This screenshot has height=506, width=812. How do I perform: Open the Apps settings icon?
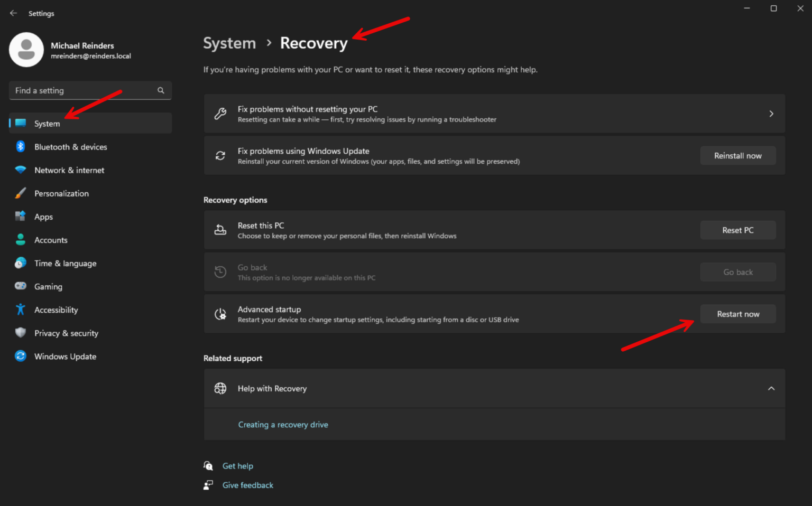pyautogui.click(x=20, y=217)
